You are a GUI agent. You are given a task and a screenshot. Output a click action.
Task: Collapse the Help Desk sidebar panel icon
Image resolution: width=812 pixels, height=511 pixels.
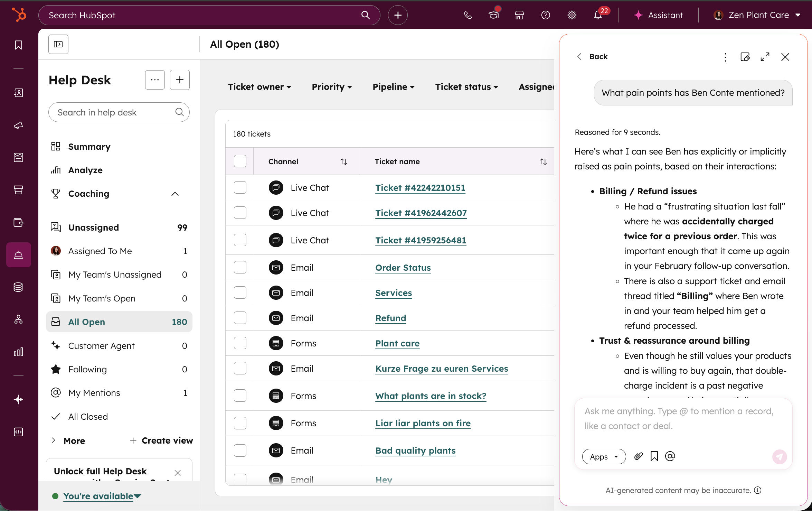click(58, 44)
